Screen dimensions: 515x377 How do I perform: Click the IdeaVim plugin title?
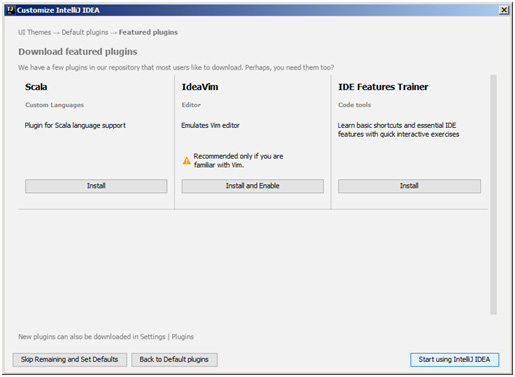point(200,87)
